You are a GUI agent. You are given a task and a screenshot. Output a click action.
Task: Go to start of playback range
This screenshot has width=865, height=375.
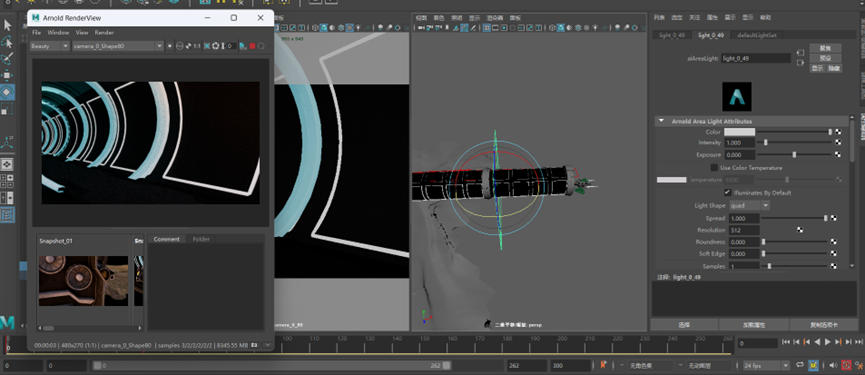coord(786,342)
